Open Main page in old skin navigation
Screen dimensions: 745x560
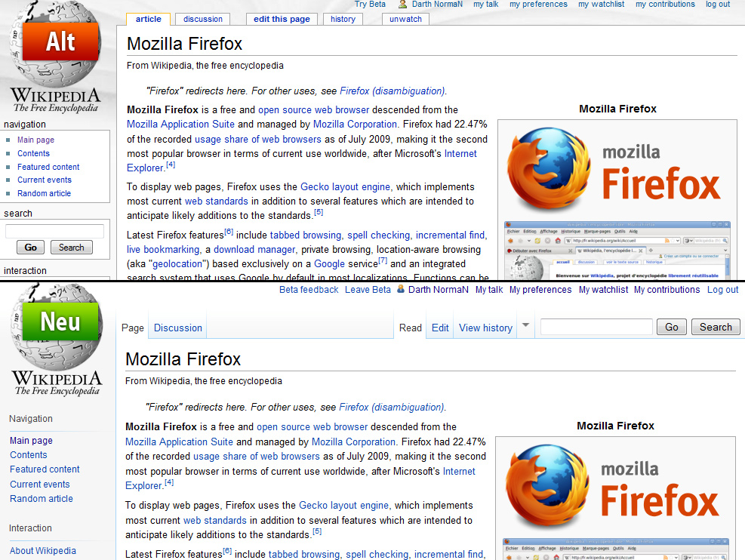click(x=36, y=140)
